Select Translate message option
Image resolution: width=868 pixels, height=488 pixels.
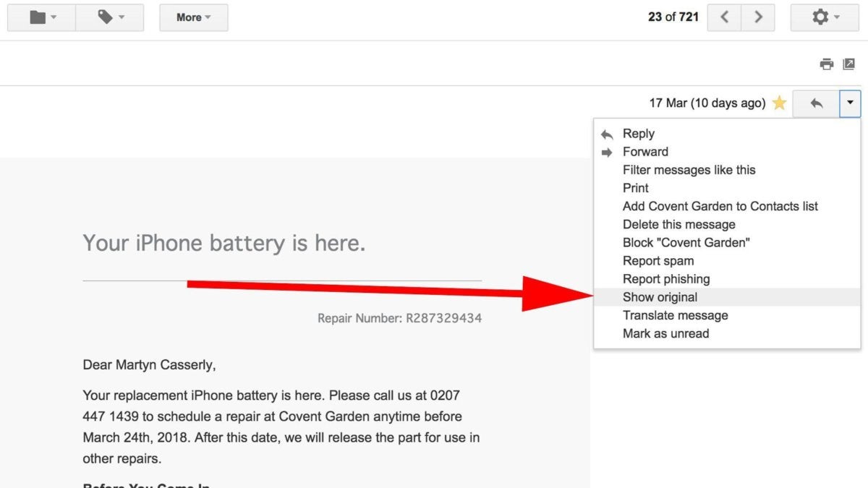(x=727, y=315)
